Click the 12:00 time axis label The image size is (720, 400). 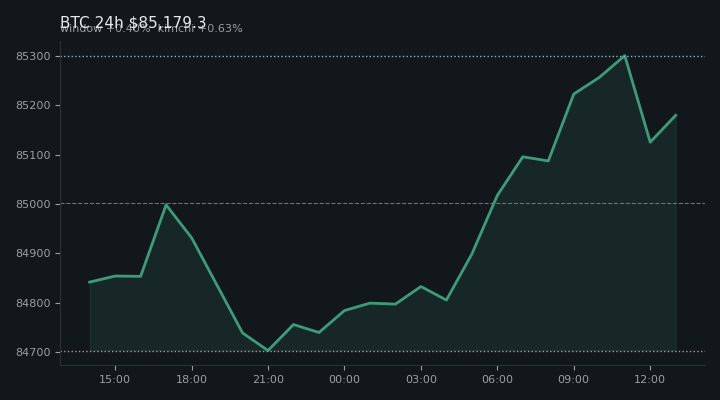click(650, 379)
